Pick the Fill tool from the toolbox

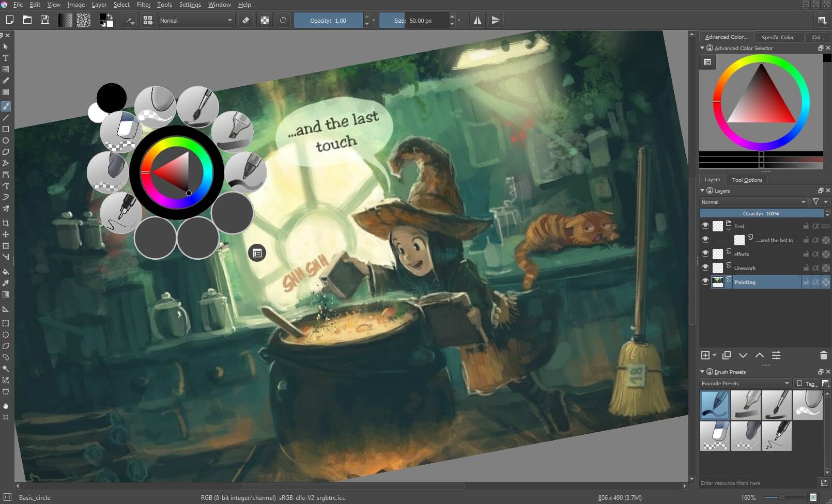tap(6, 272)
